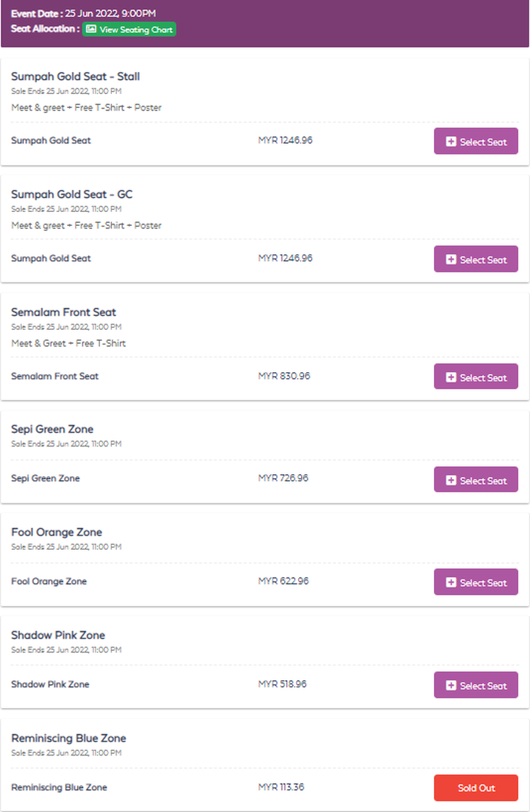Select Seat for Sepi Green Zone
This screenshot has height=812, width=530.
(x=476, y=480)
